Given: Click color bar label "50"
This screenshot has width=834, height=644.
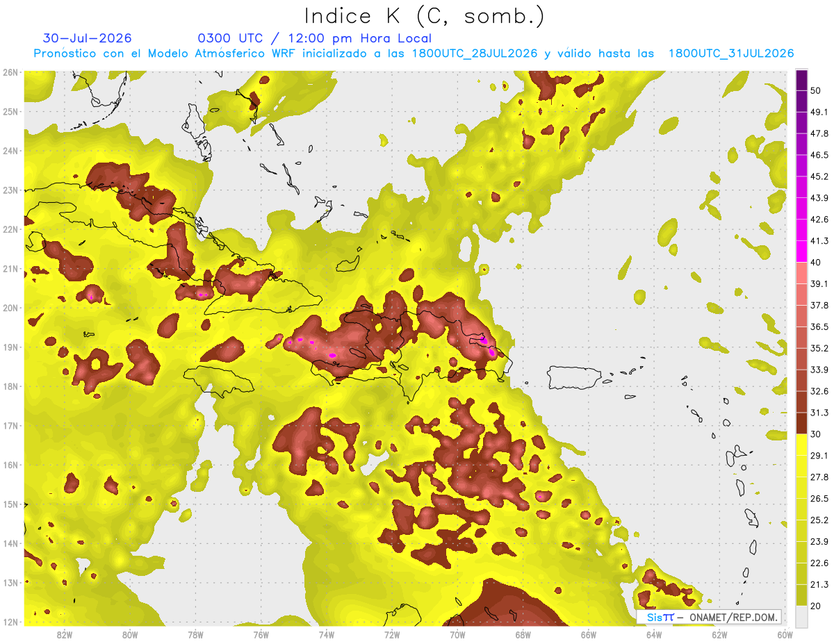Looking at the screenshot, I should tap(816, 90).
